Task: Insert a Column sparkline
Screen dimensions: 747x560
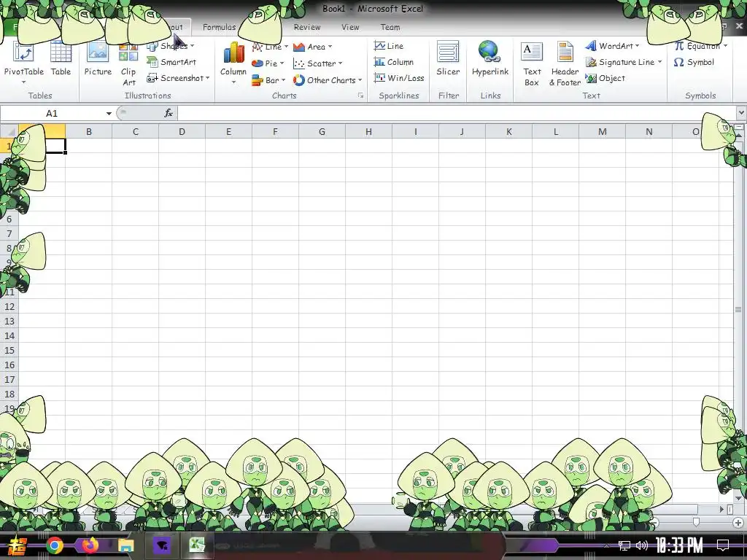Action: (393, 62)
